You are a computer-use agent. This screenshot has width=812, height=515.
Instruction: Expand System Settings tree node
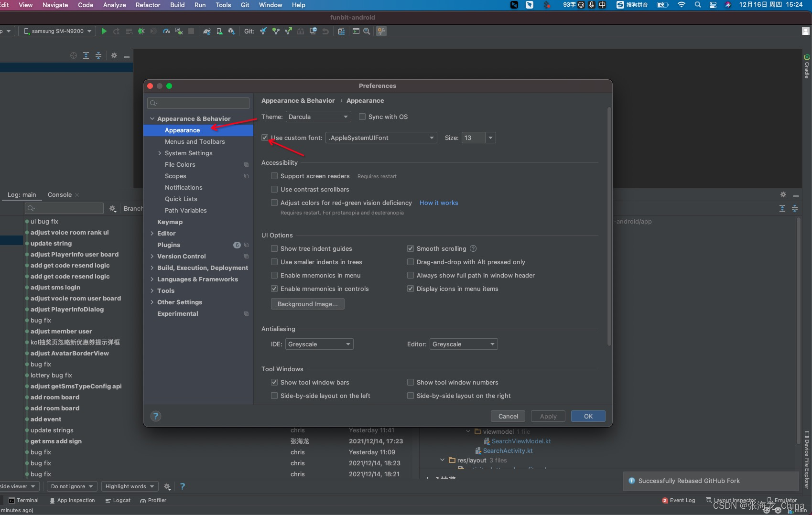[160, 153]
